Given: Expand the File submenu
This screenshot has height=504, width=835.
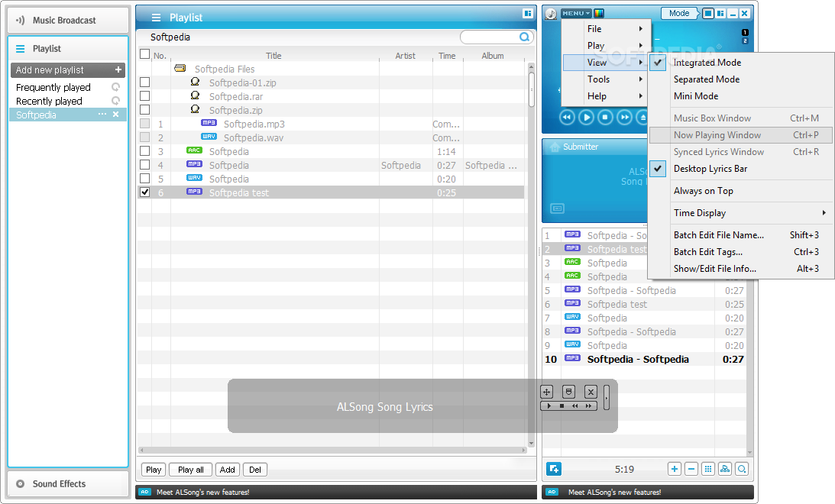Looking at the screenshot, I should [605, 29].
